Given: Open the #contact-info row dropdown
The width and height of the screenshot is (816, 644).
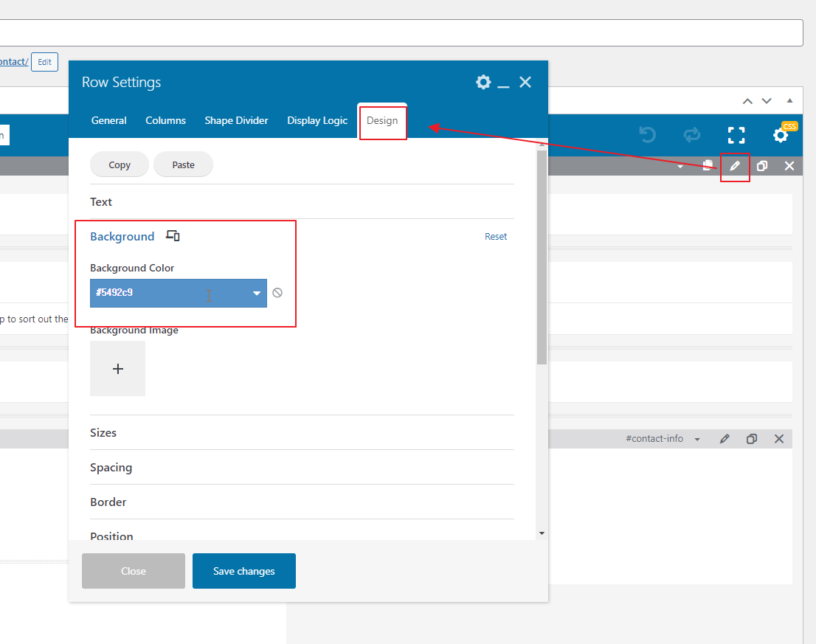Looking at the screenshot, I should pyautogui.click(x=696, y=440).
